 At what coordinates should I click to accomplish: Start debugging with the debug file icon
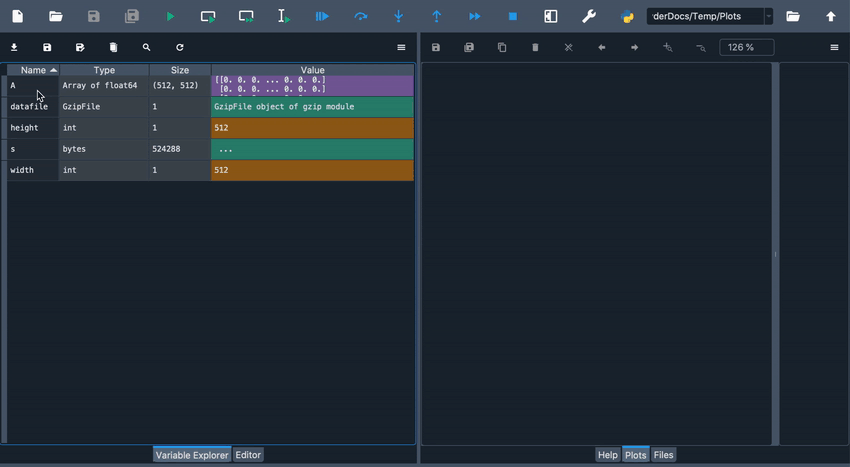(322, 16)
